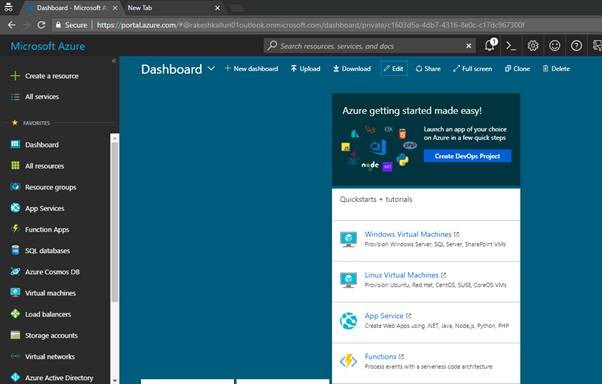Open the Linux Virtual Machines link
602x384 pixels.
tap(401, 275)
